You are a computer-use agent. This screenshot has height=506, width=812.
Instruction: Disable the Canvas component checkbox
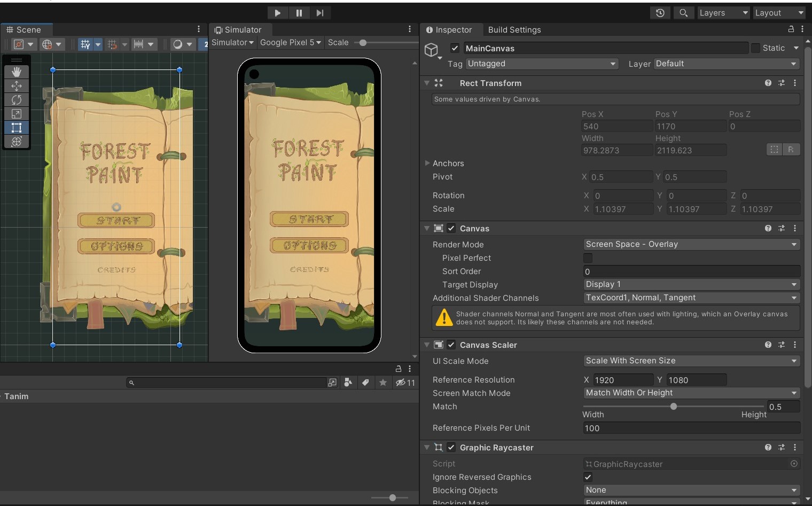click(x=451, y=228)
